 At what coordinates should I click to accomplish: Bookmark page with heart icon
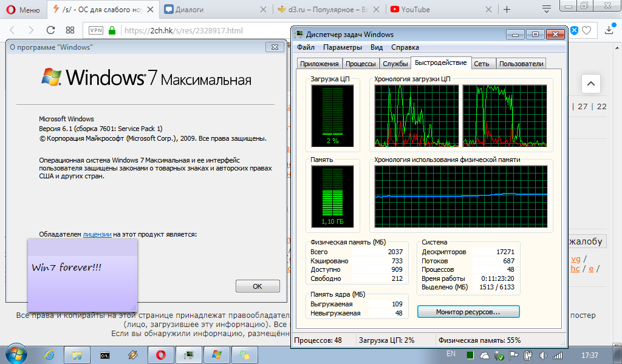pyautogui.click(x=587, y=30)
